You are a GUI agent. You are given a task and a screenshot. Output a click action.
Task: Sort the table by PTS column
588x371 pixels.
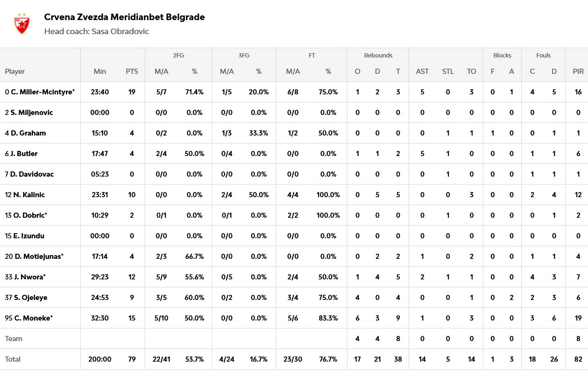tap(132, 71)
